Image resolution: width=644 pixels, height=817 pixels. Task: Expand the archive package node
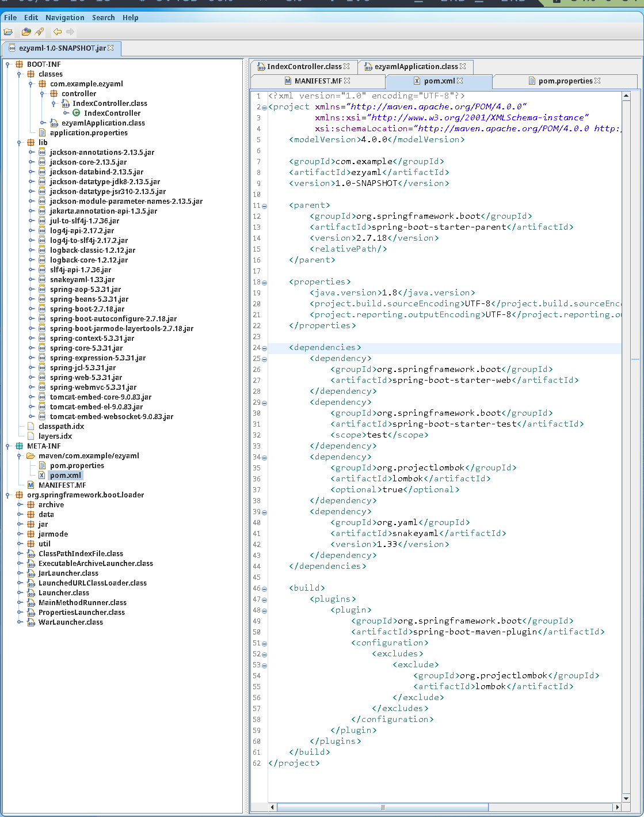pos(20,505)
